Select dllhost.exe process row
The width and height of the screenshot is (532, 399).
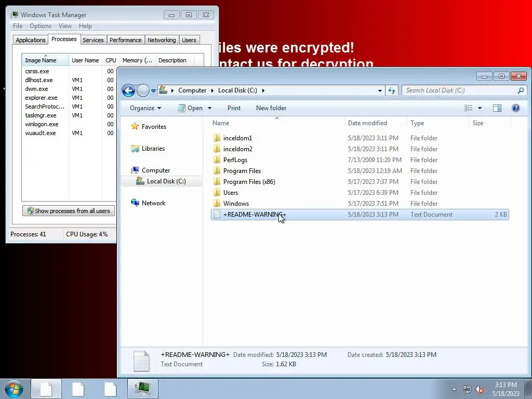tap(69, 80)
